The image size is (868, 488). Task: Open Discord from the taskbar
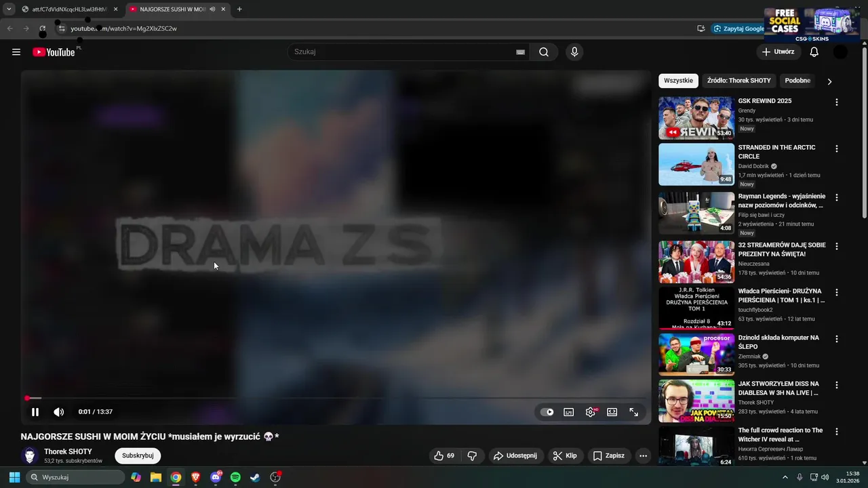(216, 477)
